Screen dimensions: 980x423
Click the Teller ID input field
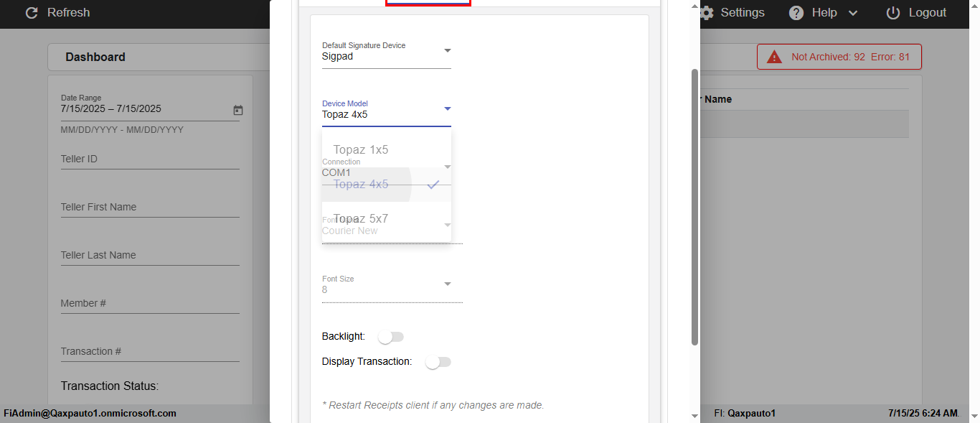click(150, 159)
